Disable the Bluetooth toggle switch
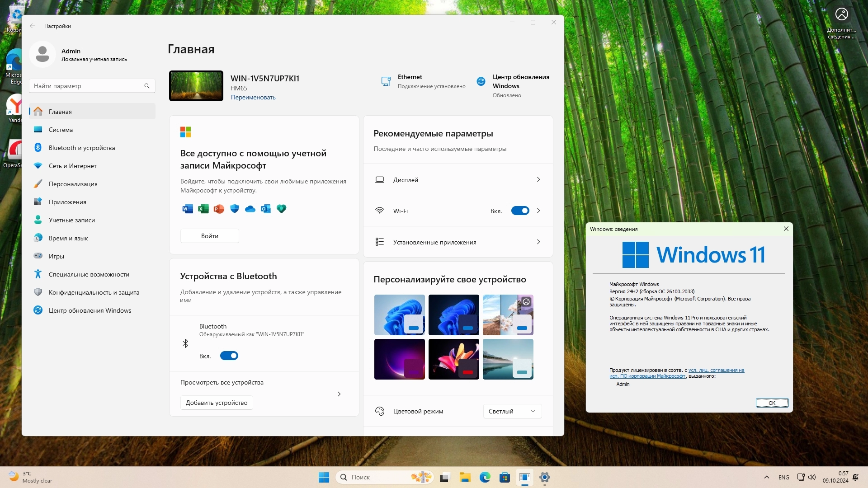This screenshot has height=488, width=868. 229,356
